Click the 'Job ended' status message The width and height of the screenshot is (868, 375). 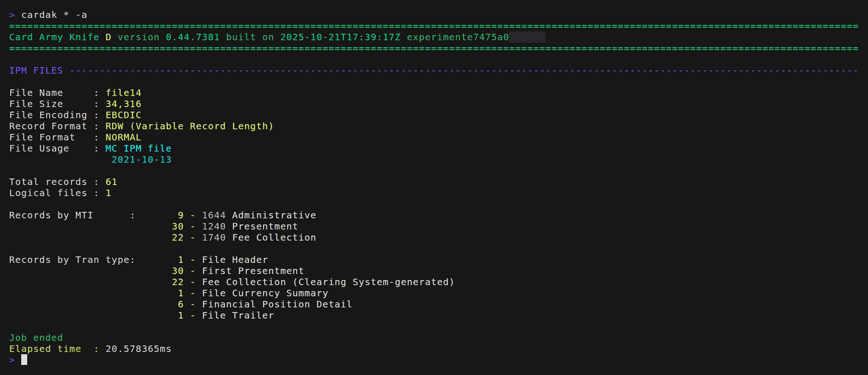click(x=36, y=337)
